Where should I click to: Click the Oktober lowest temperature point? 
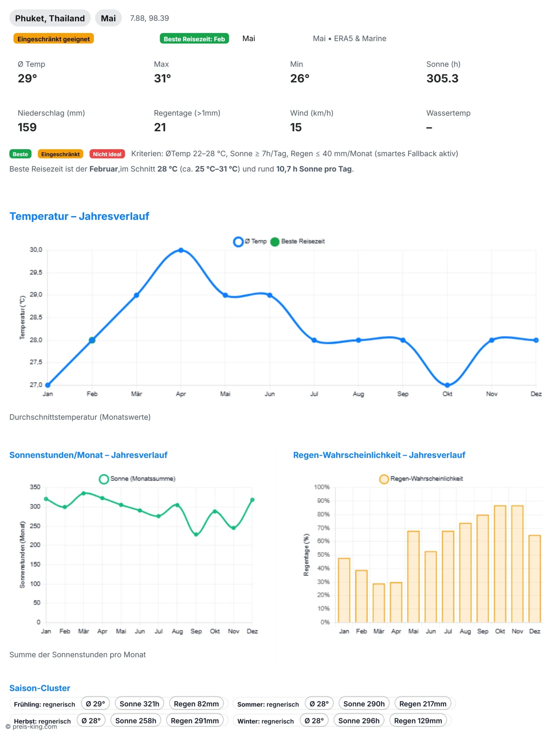pyautogui.click(x=447, y=385)
